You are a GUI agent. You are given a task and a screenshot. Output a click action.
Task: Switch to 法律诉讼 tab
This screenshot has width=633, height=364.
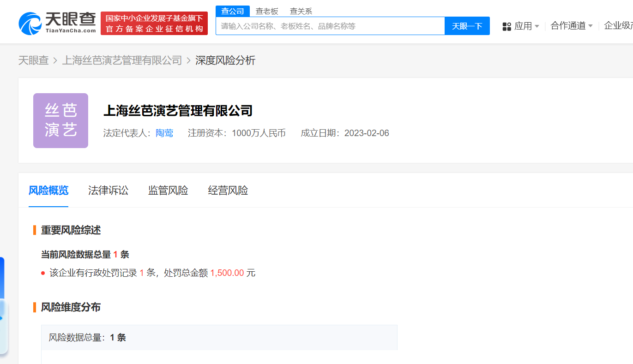pyautogui.click(x=108, y=191)
